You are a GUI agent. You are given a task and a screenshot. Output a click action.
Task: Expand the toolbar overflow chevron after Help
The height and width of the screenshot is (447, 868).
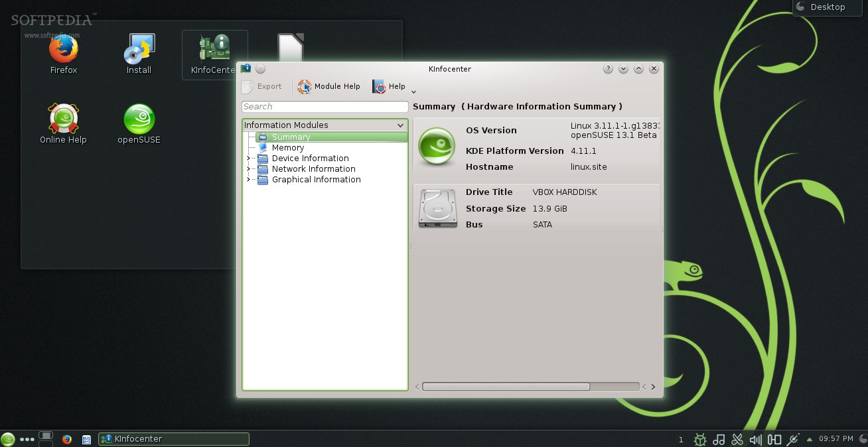(413, 92)
